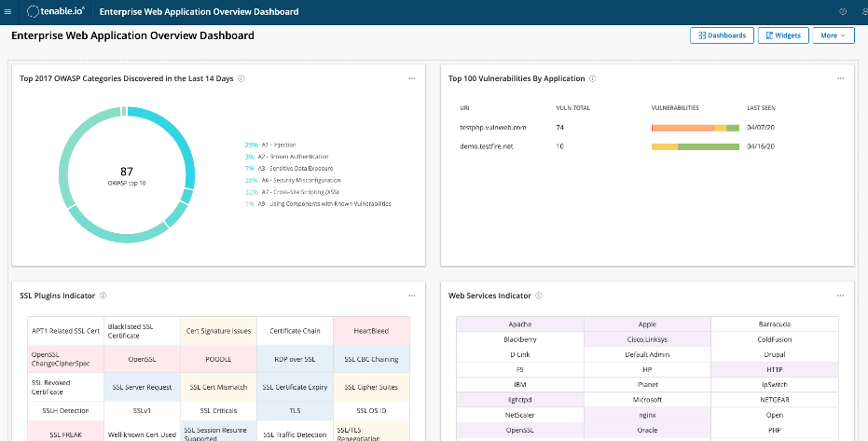Click the SSL CBC Chaining cell
Viewport: 868px width, 441px height.
(x=371, y=359)
